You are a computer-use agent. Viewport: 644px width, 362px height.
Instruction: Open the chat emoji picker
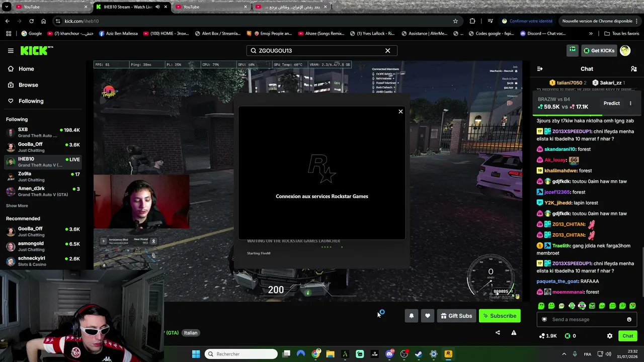click(629, 319)
